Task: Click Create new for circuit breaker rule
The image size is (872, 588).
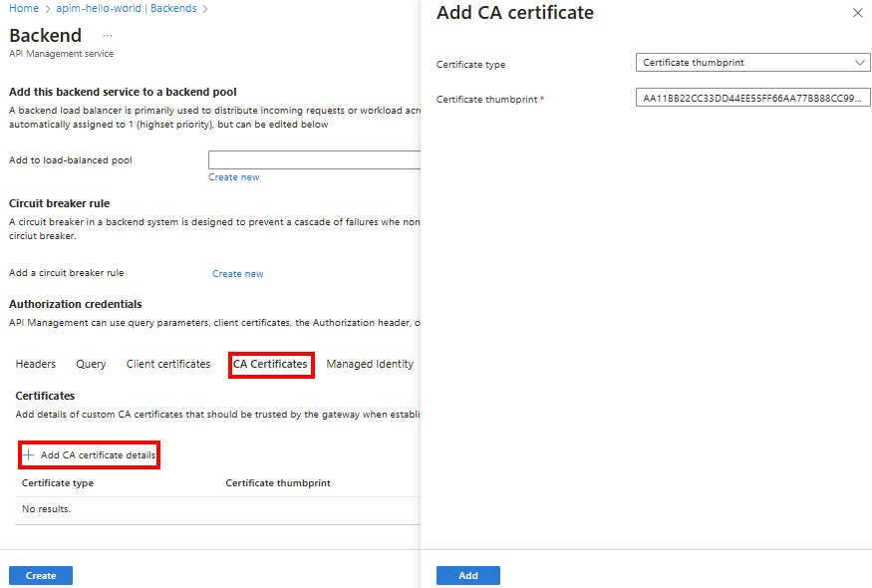Action: coord(237,272)
